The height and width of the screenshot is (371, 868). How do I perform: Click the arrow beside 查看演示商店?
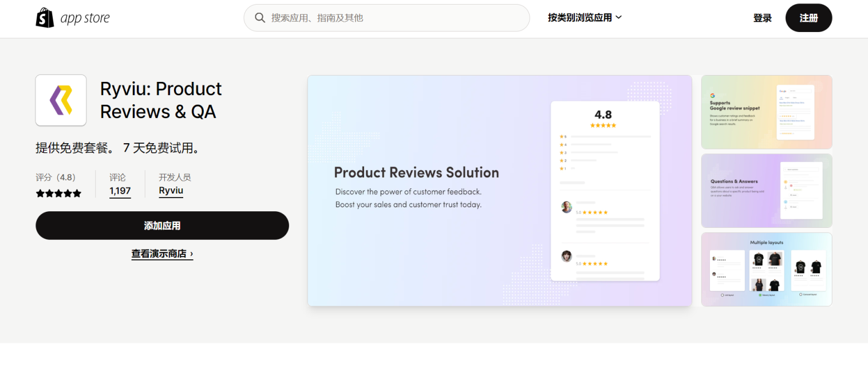(191, 254)
